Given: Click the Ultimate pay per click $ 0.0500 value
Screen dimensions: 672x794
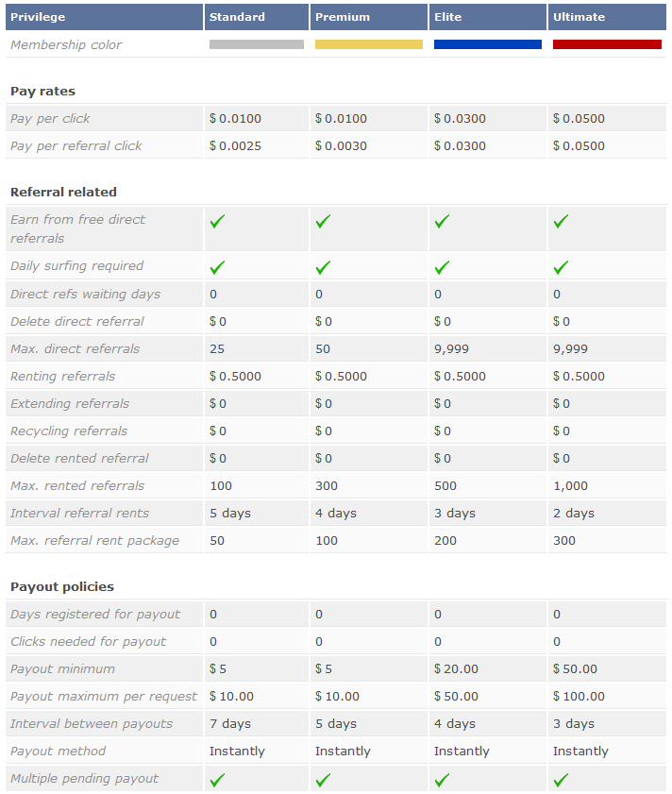Looking at the screenshot, I should point(579,119).
